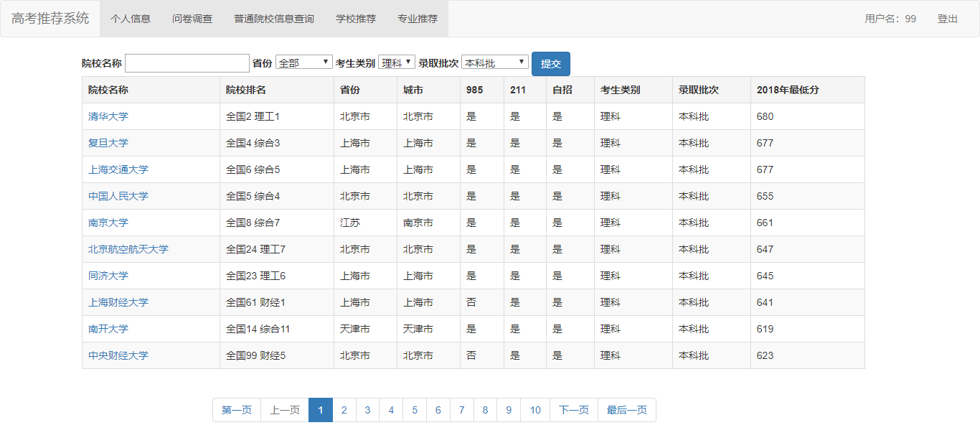Go to 下一页 next page
980x448 pixels.
pos(574,410)
